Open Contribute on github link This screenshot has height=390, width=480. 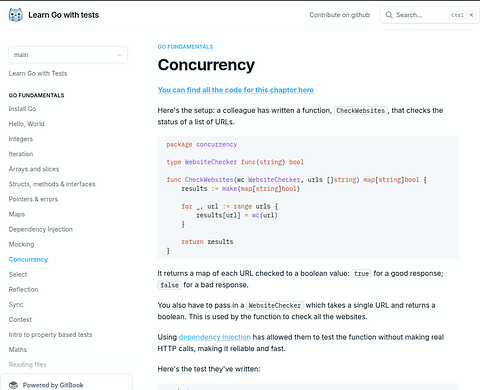[339, 15]
